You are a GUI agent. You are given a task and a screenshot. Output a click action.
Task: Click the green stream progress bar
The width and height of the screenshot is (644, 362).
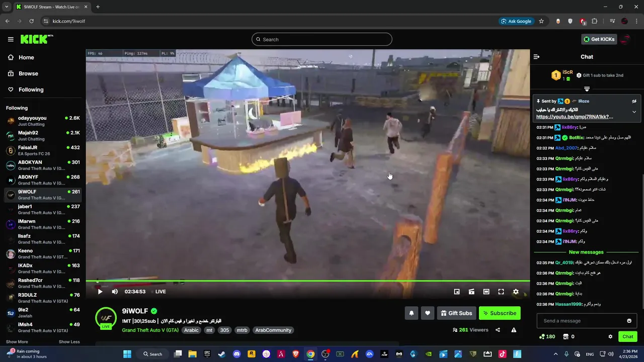307,281
